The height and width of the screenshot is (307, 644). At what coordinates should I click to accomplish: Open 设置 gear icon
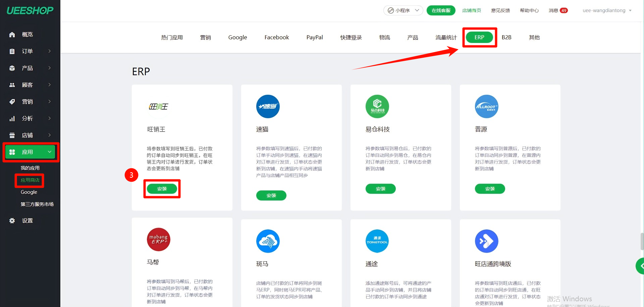pyautogui.click(x=12, y=221)
